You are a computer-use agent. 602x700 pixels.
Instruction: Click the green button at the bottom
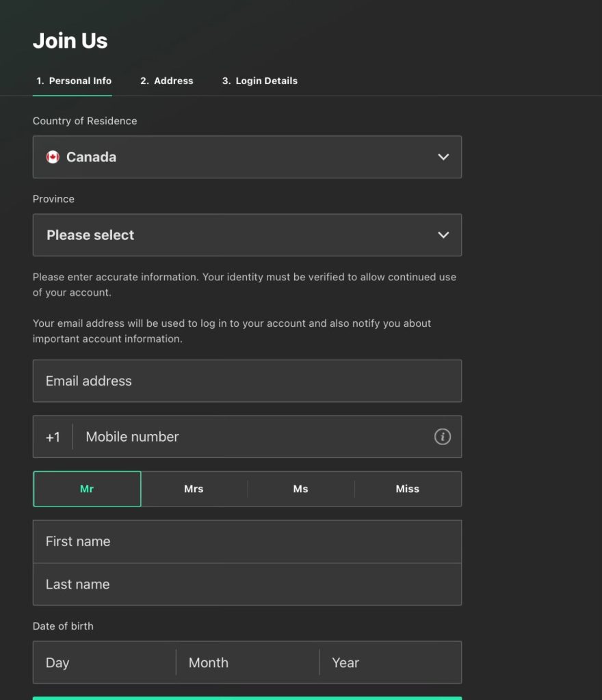click(247, 697)
